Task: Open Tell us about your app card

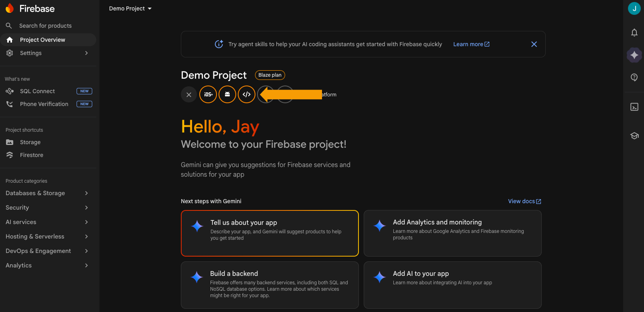Action: [x=270, y=233]
